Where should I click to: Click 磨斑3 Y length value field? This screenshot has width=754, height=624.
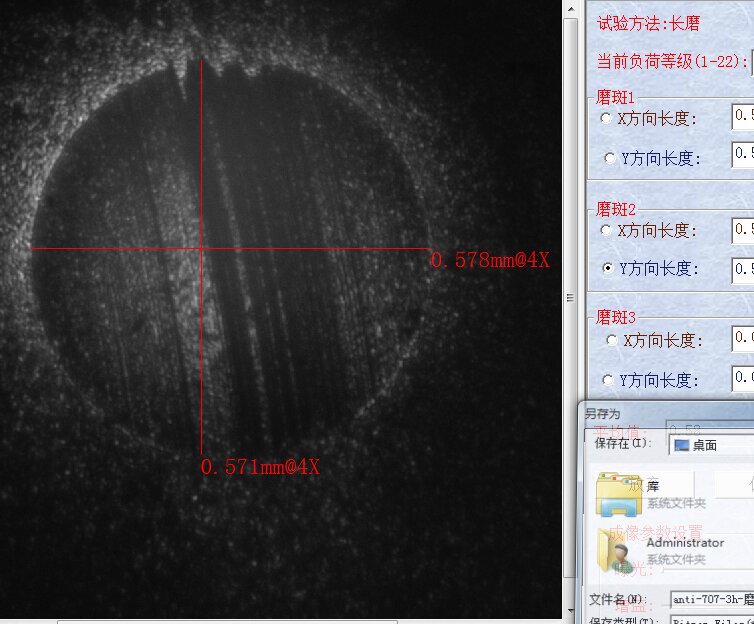pos(742,377)
